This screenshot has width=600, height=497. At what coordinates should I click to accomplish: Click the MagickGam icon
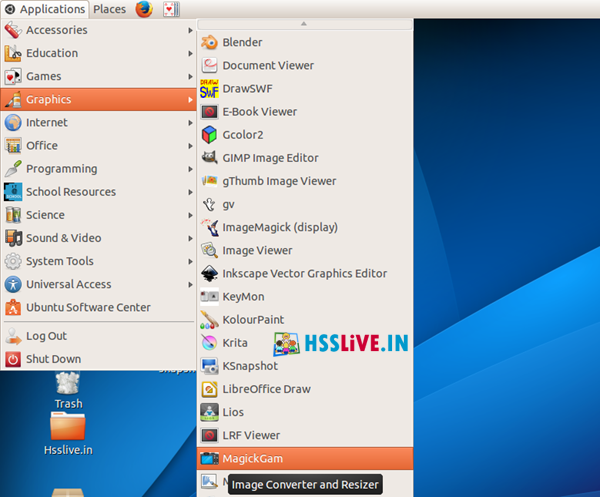coord(209,458)
